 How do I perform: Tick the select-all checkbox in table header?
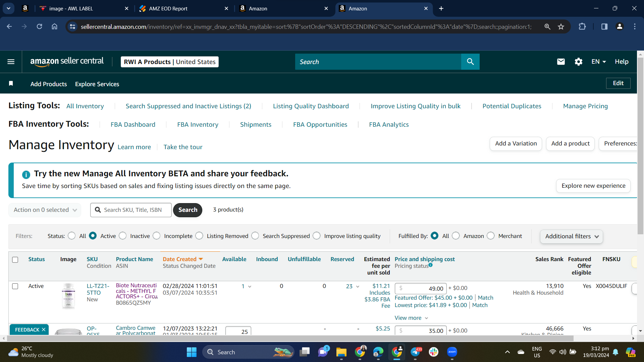coord(15,260)
